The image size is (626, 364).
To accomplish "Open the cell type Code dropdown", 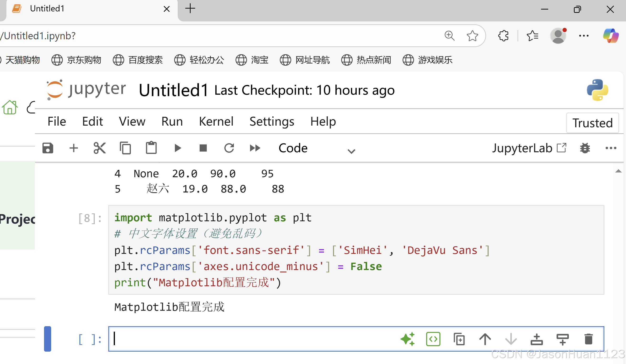I will pos(317,148).
